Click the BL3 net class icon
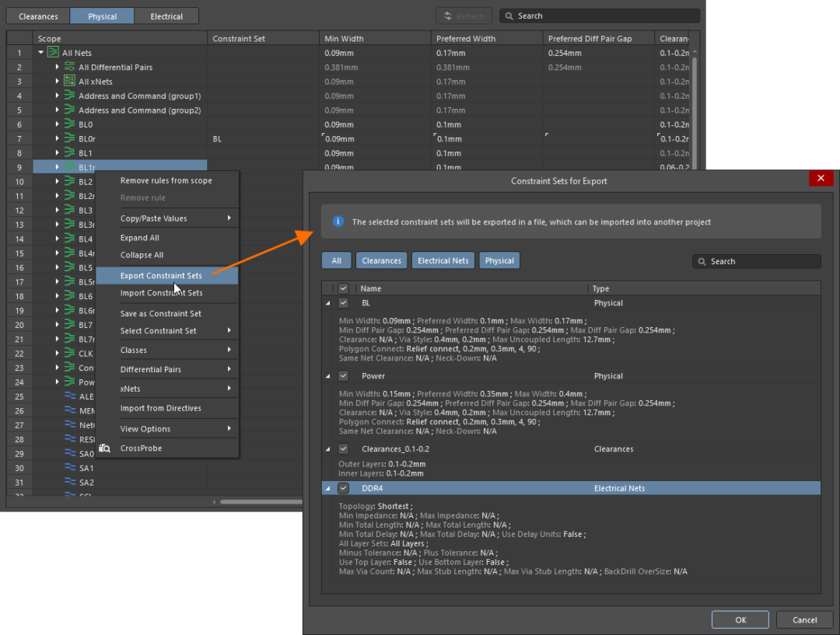 click(x=69, y=210)
